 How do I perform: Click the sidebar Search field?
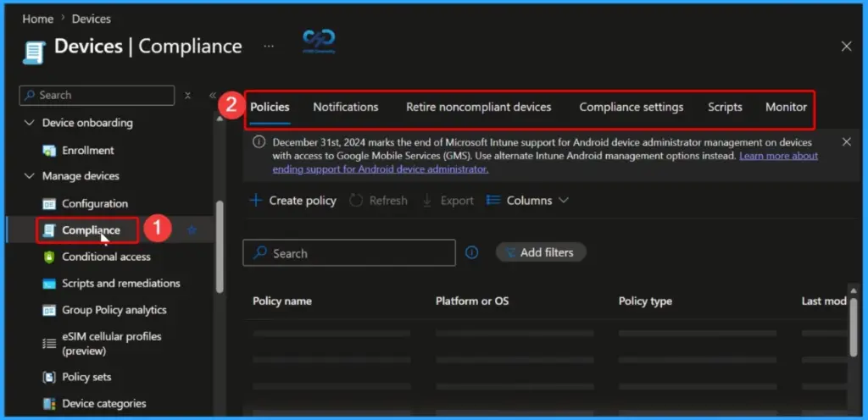tap(97, 96)
